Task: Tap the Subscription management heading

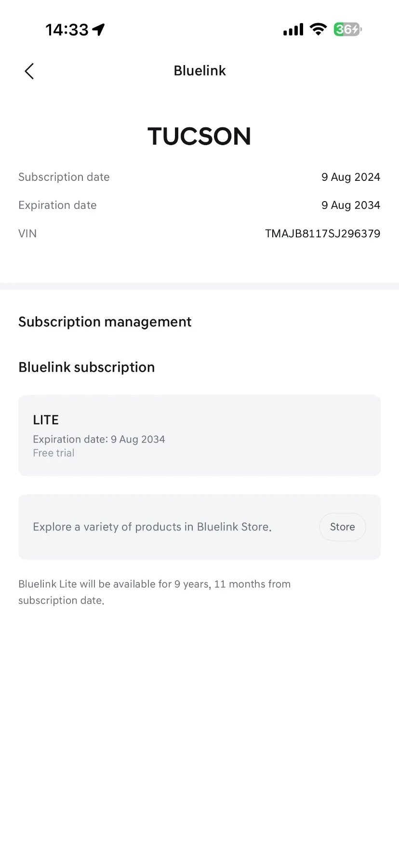Action: pyautogui.click(x=105, y=322)
